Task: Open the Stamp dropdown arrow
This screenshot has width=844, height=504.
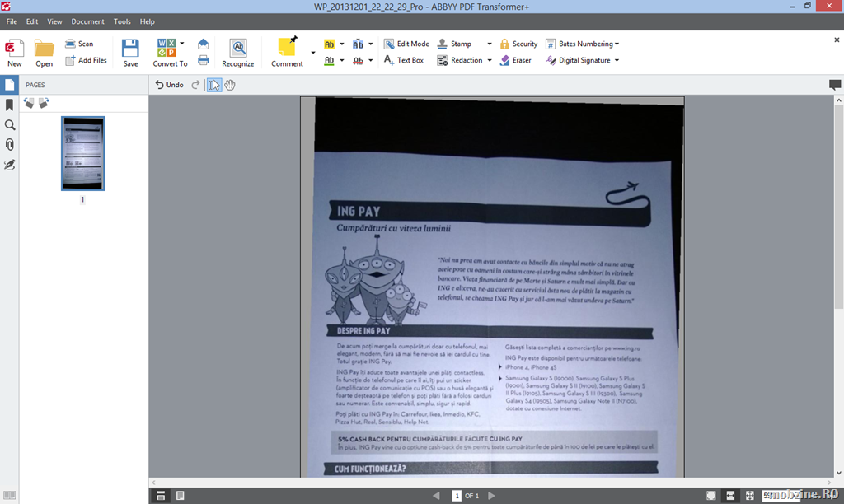Action: click(490, 44)
